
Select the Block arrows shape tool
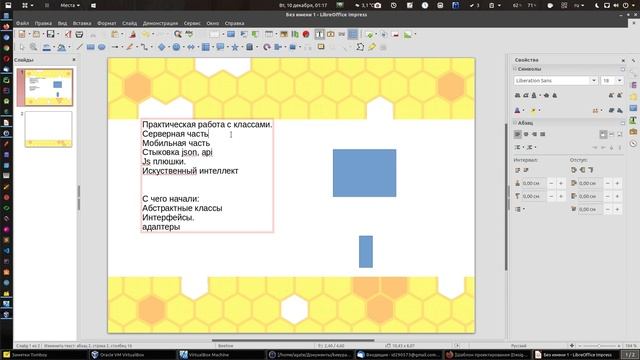(191, 47)
